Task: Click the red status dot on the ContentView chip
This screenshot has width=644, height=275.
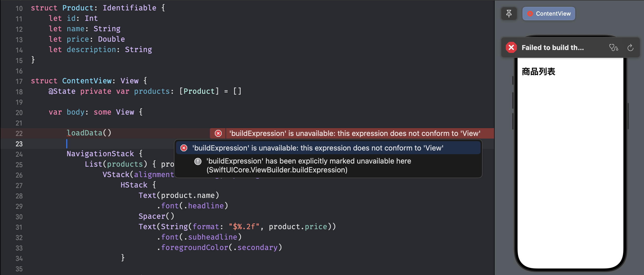Action: tap(530, 14)
